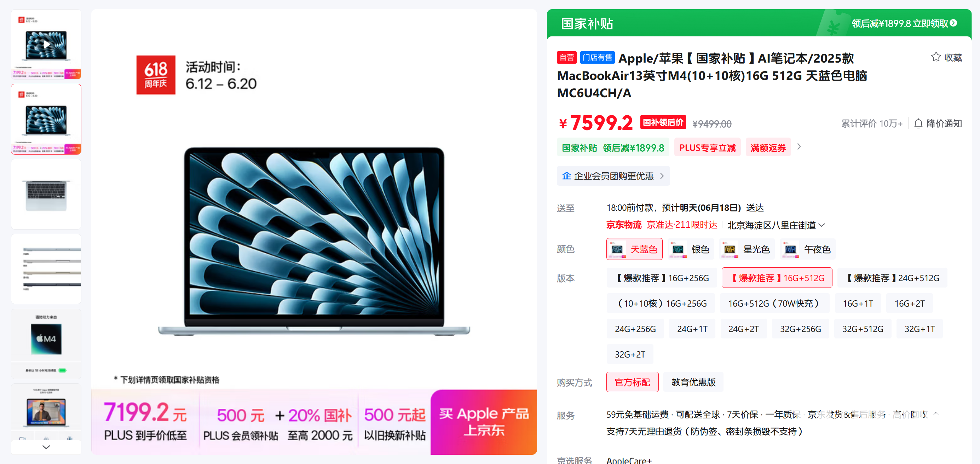
Task: Collapse the 服务 details caret
Action: coord(936,413)
